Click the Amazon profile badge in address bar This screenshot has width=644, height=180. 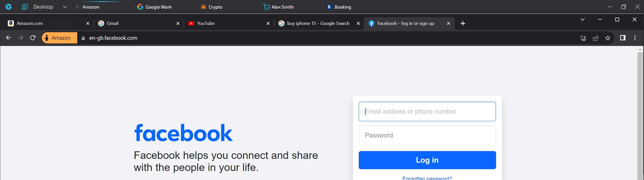click(x=60, y=38)
